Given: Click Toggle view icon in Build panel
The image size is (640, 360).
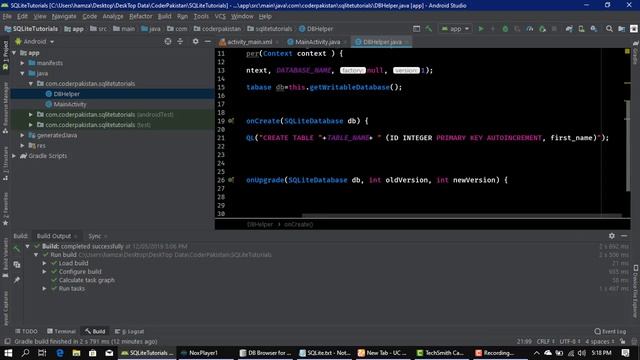Looking at the screenshot, I should (x=17, y=264).
